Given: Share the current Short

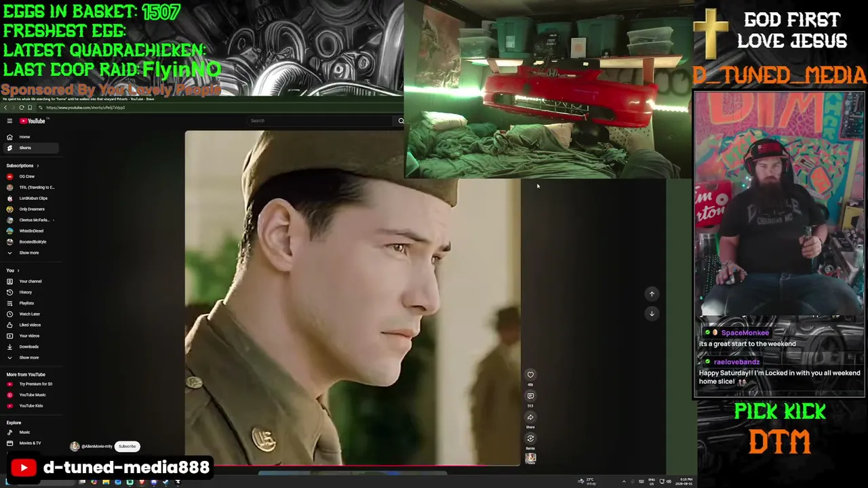Looking at the screenshot, I should tap(530, 418).
